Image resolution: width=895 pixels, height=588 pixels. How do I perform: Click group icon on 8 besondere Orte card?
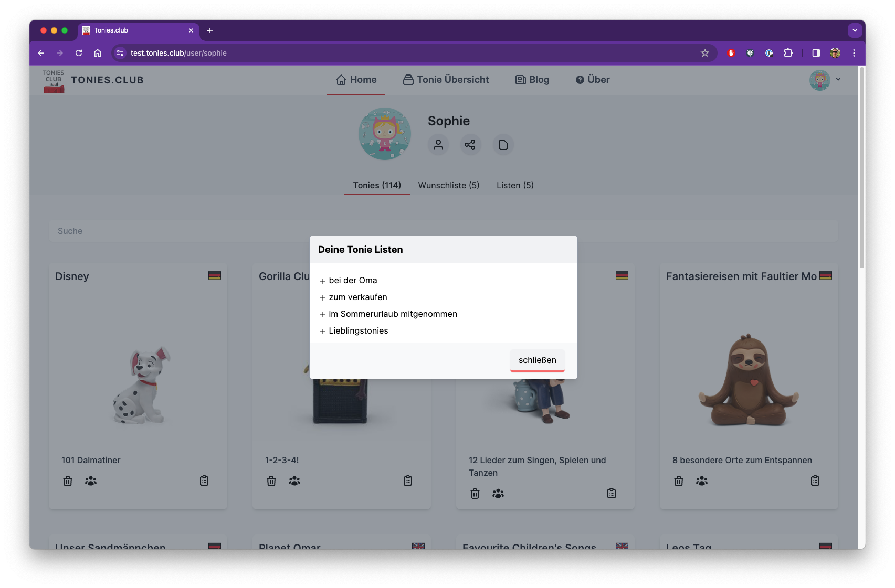[x=702, y=481]
